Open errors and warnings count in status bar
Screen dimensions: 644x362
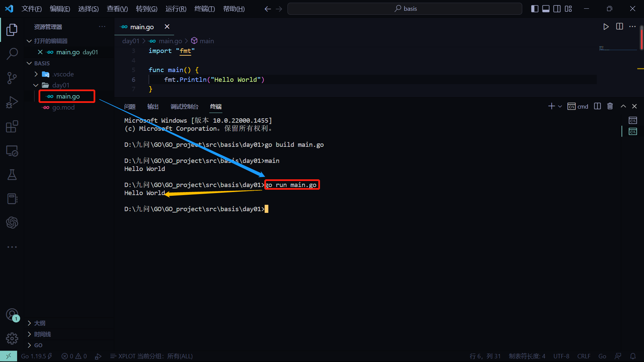(74, 356)
